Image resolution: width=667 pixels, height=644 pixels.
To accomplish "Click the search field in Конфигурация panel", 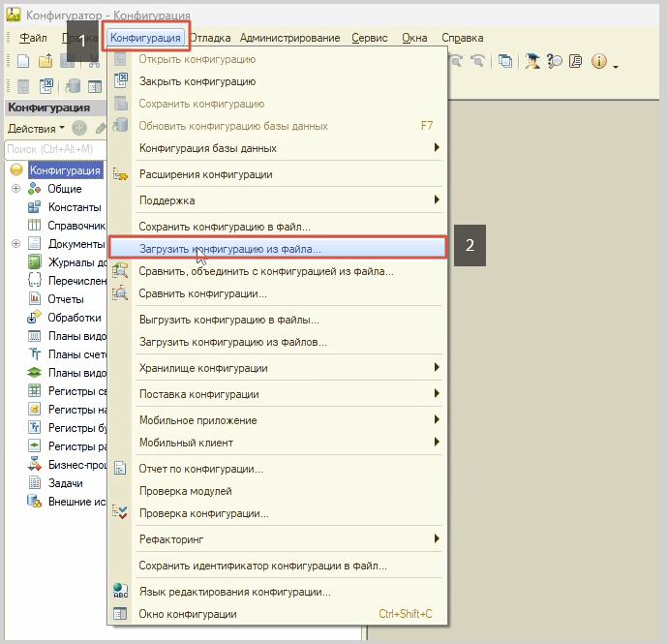I will [x=53, y=149].
